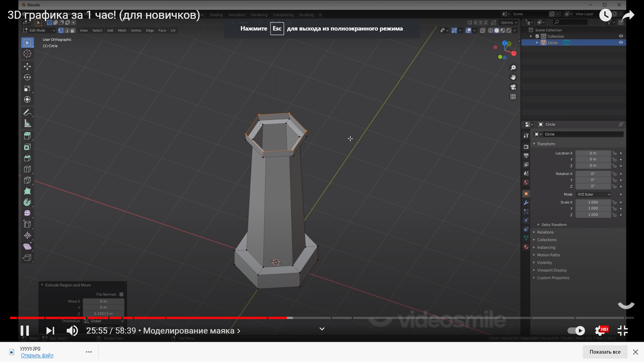Select the Rotate tool
Screen dimensions: 644x362
27,77
